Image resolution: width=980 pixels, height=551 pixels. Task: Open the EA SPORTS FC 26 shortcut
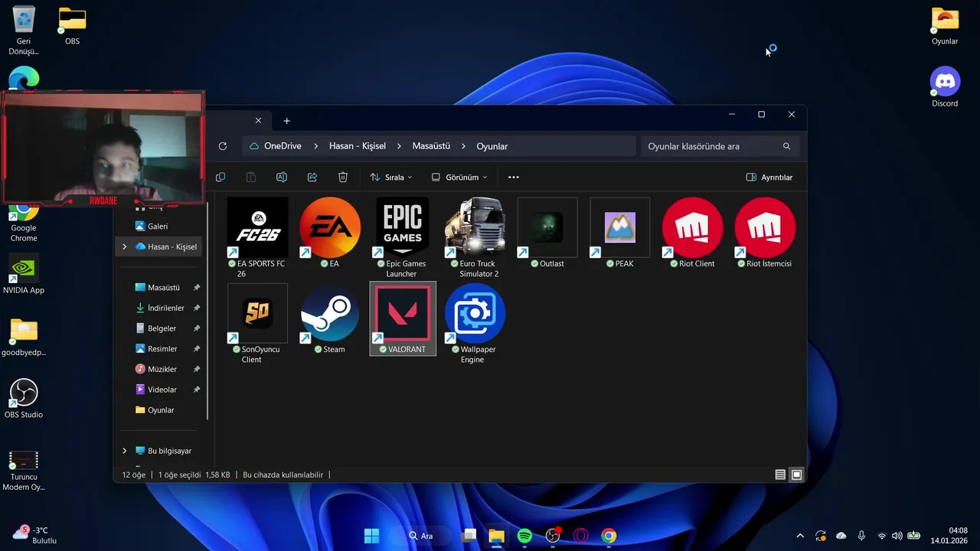tap(257, 237)
